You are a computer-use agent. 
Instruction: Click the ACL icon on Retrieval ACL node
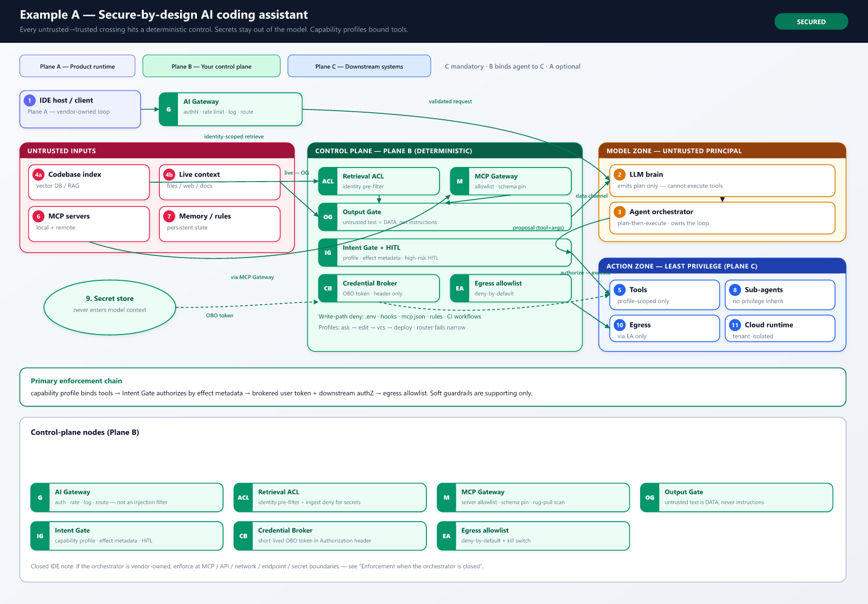(x=328, y=181)
